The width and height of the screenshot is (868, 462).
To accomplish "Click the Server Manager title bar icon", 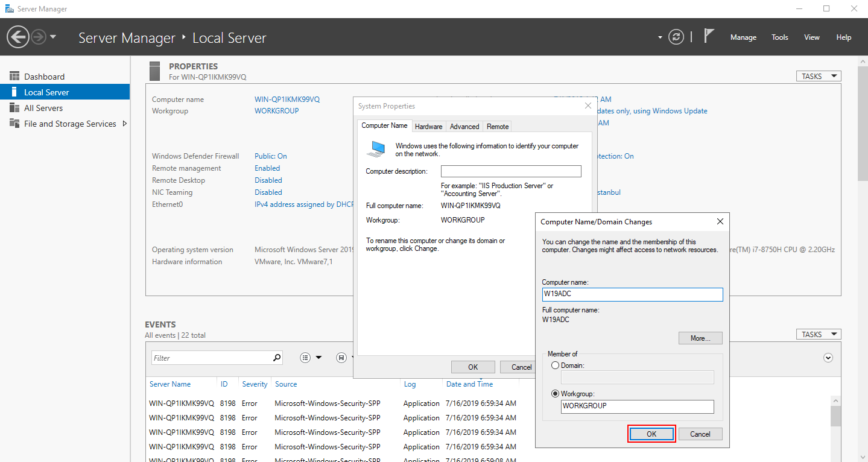I will click(x=10, y=9).
